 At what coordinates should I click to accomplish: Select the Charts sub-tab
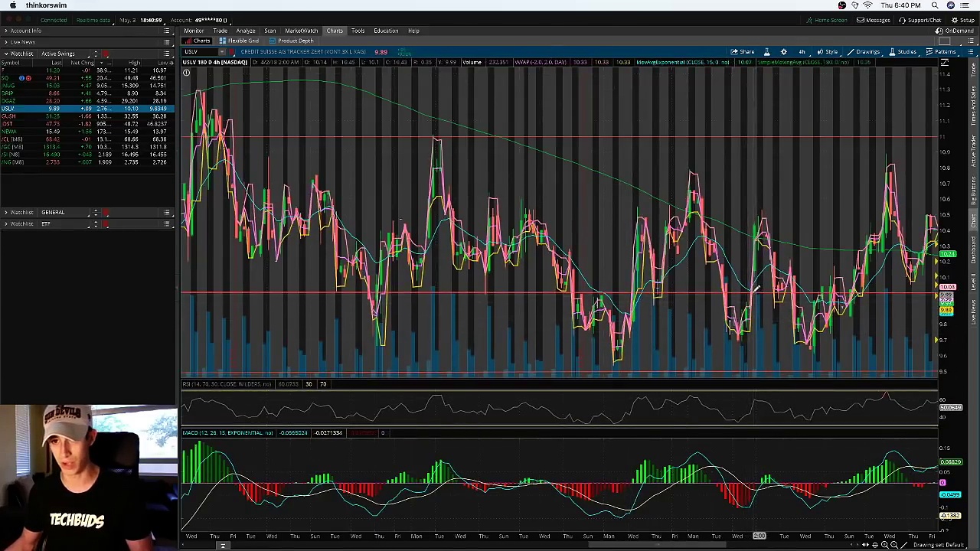[198, 41]
